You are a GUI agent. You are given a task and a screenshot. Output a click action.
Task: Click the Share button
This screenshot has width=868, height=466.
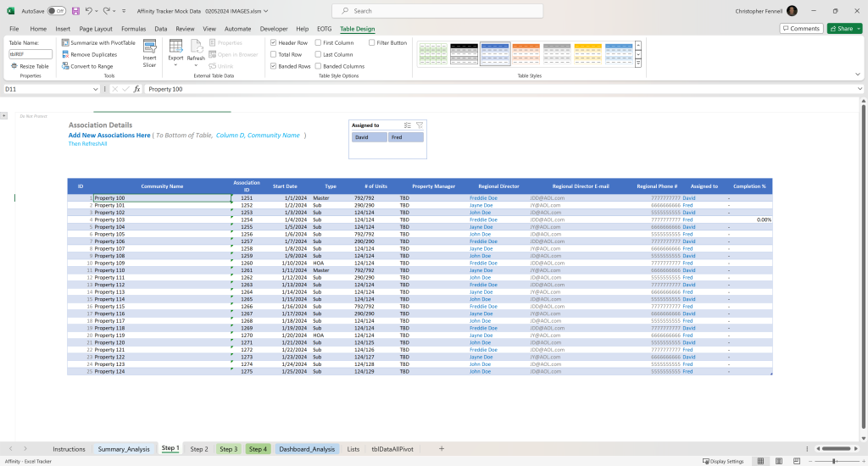(842, 28)
